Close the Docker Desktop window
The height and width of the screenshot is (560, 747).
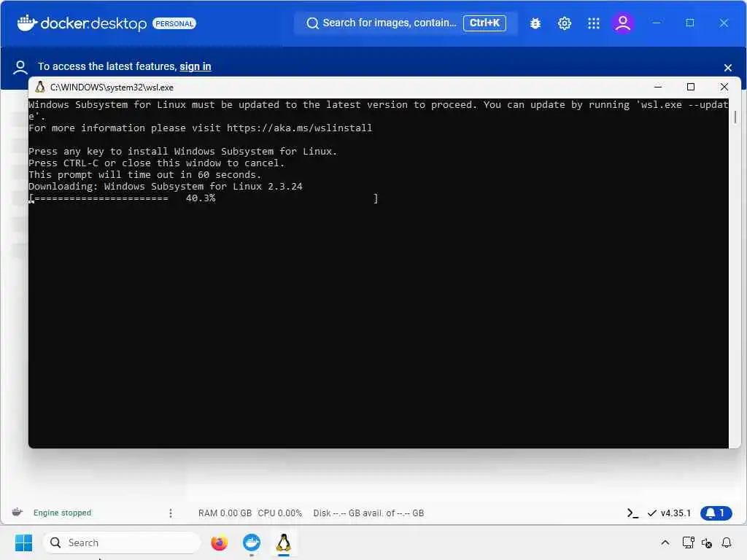[x=724, y=23]
